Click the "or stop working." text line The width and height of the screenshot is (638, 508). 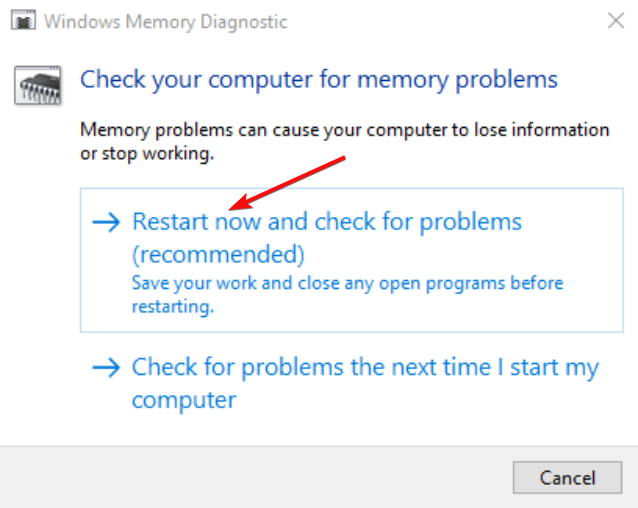click(147, 155)
